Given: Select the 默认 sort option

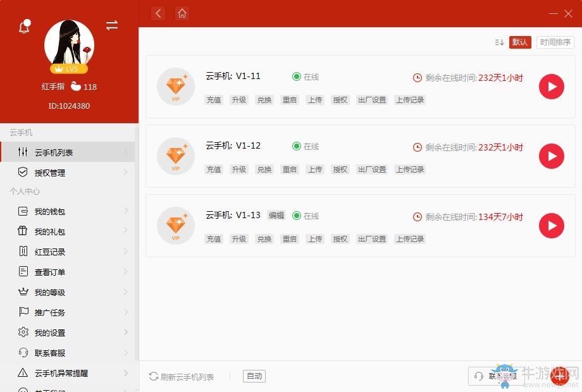Looking at the screenshot, I should (520, 42).
